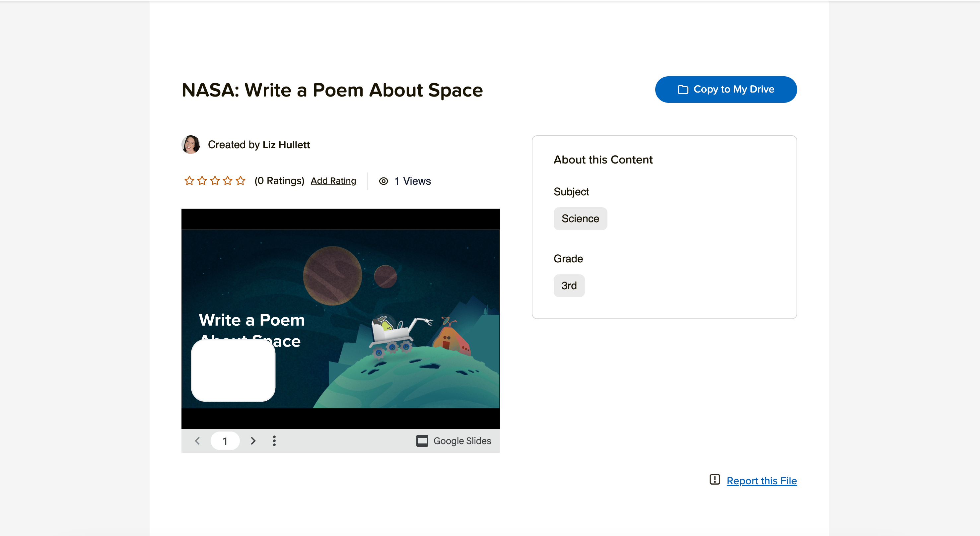Click the slide preview of Write a Poem
Image resolution: width=980 pixels, height=536 pixels.
(340, 319)
